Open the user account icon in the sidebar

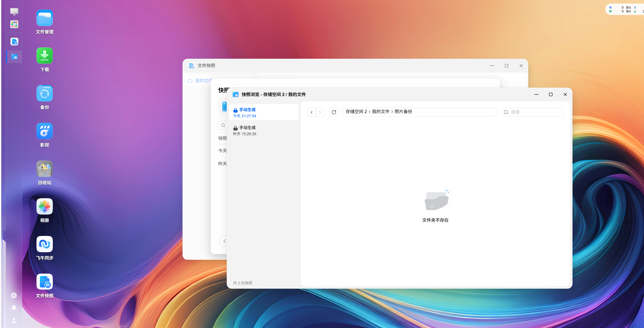coord(14,320)
